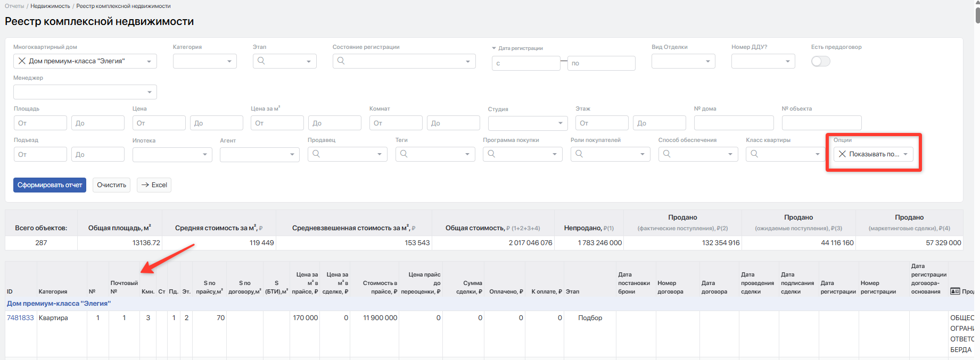Viewport: 980px width, 360px height.
Task: Click the № объекта input field
Action: pos(822,123)
